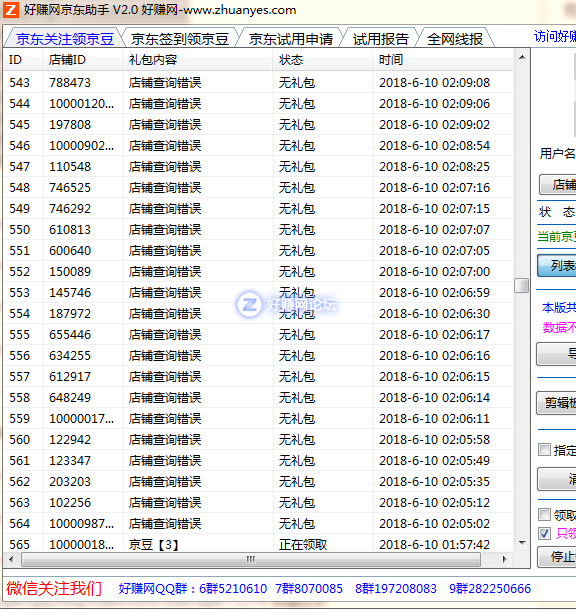The height and width of the screenshot is (610, 576).
Task: Click the 剪辑板 button
Action: (557, 403)
